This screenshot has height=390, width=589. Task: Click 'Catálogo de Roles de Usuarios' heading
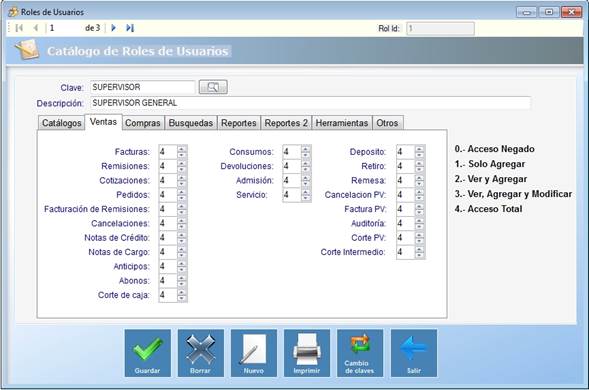137,51
